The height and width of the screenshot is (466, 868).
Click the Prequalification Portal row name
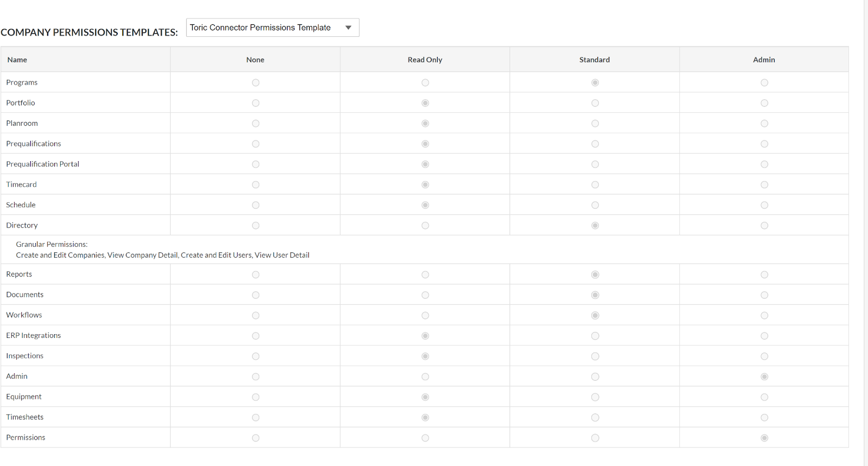coord(43,164)
